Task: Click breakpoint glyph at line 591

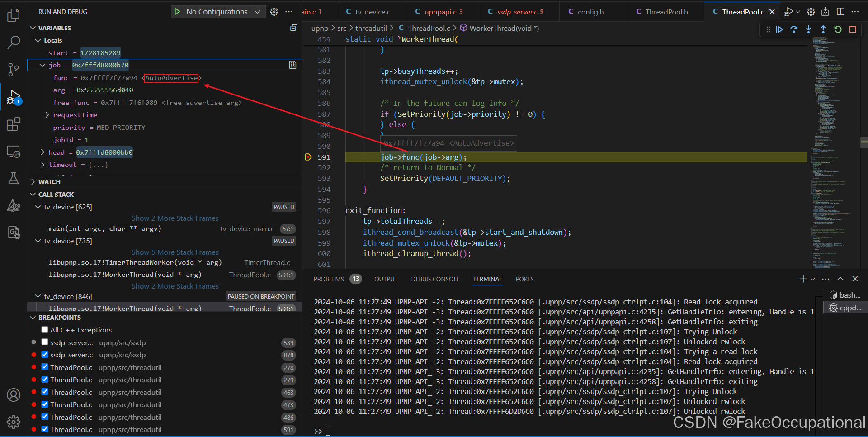Action: click(308, 157)
